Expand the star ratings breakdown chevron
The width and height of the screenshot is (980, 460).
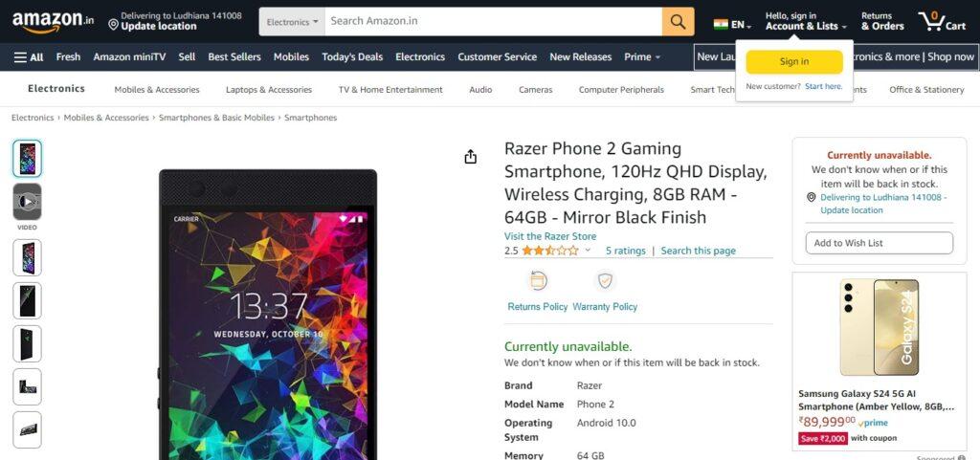coord(588,251)
